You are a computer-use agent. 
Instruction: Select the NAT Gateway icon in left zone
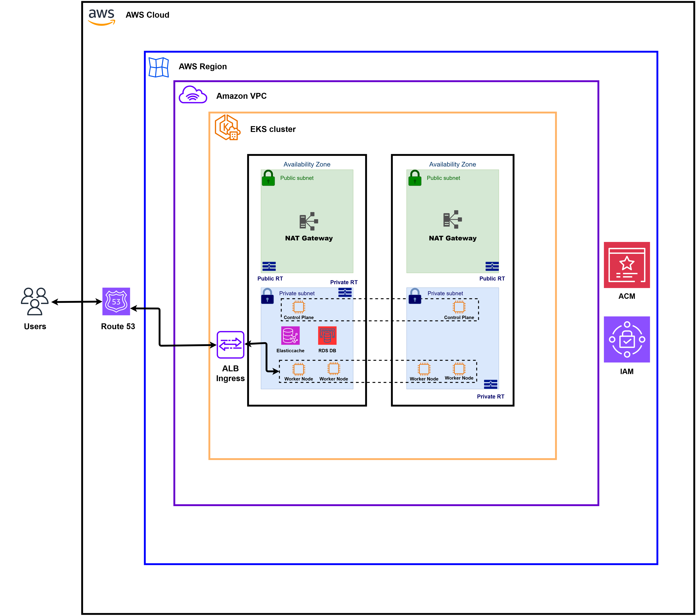(309, 221)
